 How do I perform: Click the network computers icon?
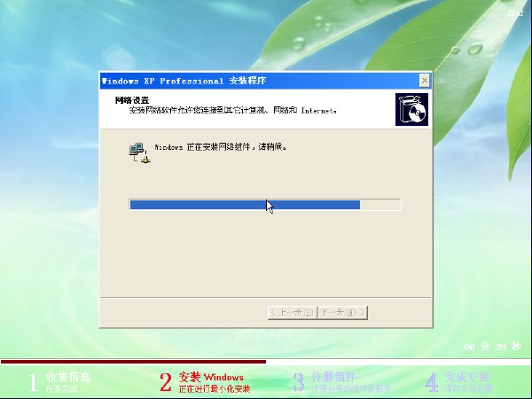pos(140,153)
